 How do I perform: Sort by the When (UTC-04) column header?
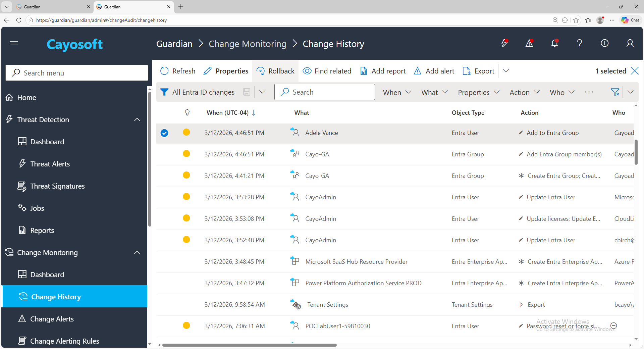227,113
